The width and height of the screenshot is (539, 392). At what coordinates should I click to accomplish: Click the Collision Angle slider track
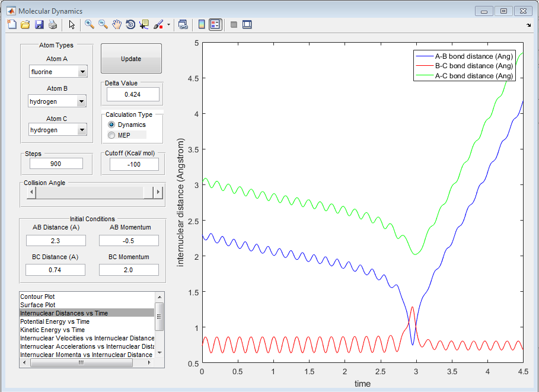(x=89, y=193)
